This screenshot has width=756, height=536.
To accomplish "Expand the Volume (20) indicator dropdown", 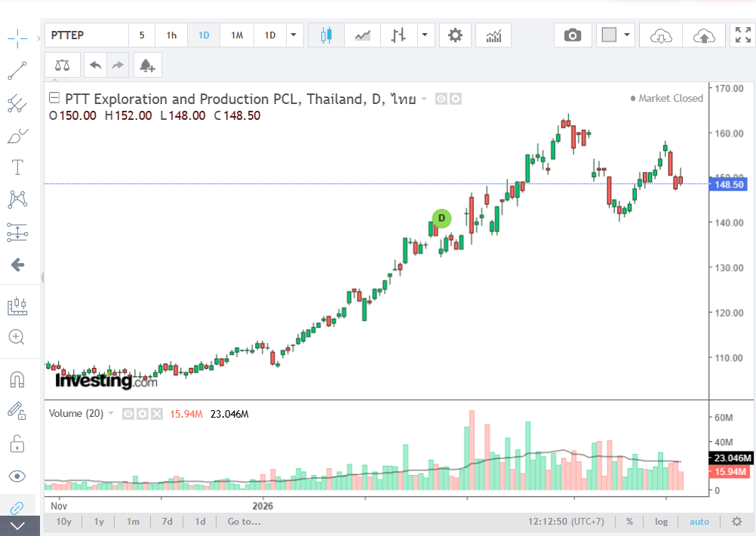I will click(x=111, y=413).
